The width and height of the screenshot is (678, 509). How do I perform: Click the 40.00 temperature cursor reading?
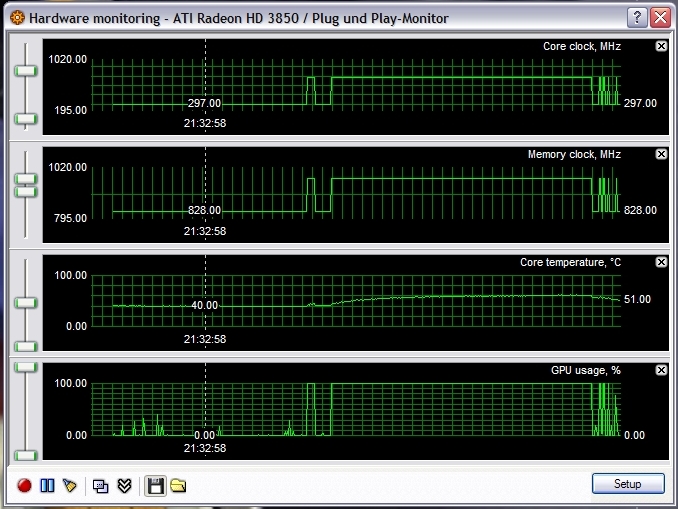tap(205, 305)
